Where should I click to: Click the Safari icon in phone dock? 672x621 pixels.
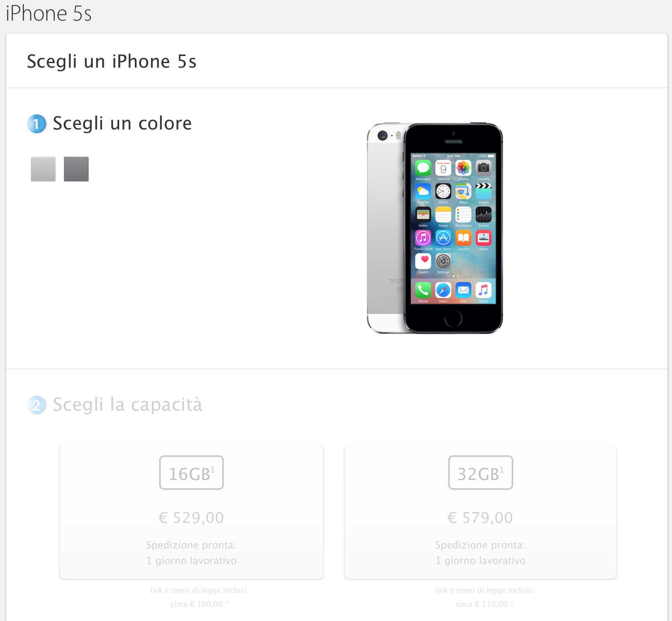[x=443, y=290]
